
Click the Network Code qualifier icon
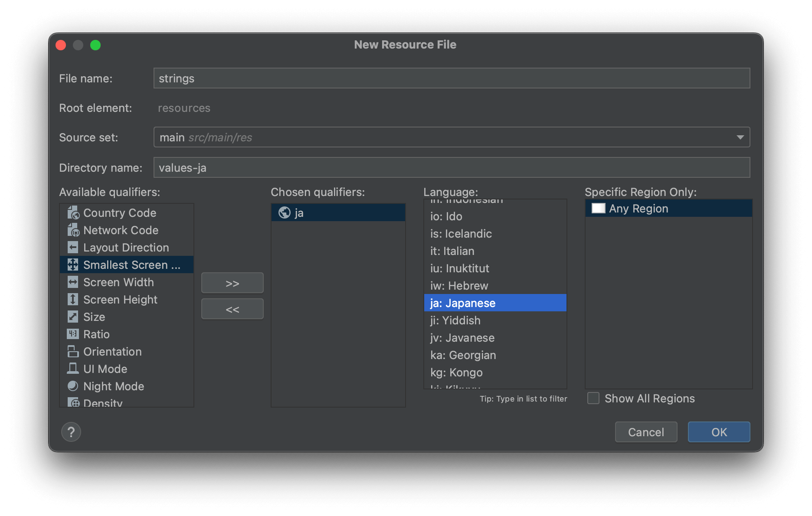tap(73, 230)
